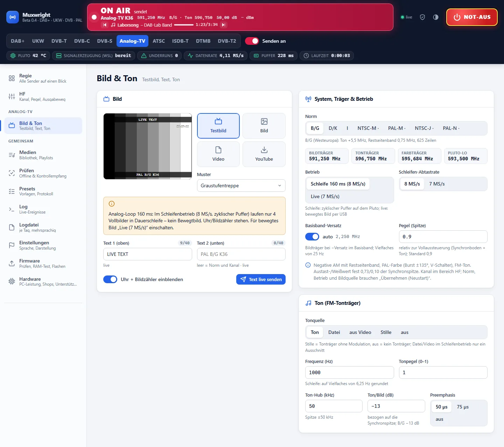This screenshot has width=504, height=447.
Task: Click Text live senden button
Action: (x=261, y=279)
